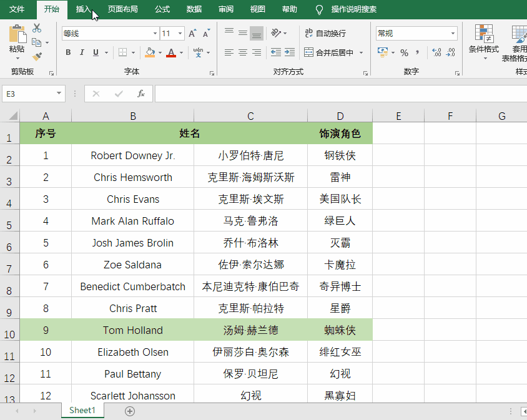Align cell text left
The height and width of the screenshot is (420, 527).
pyautogui.click(x=229, y=52)
